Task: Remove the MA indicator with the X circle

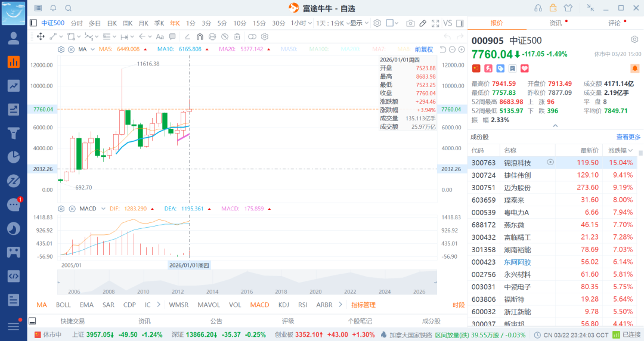Action: coord(71,49)
